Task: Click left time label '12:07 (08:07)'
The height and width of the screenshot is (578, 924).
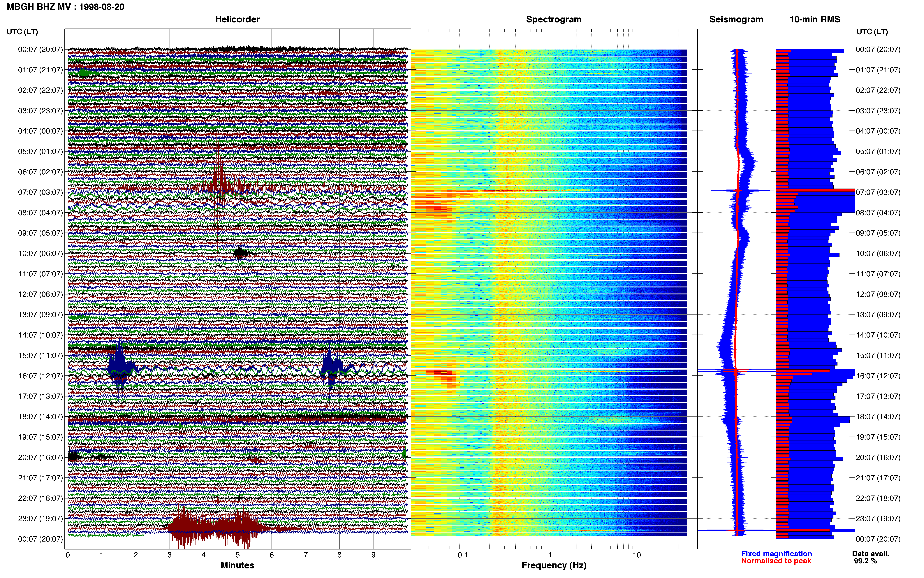Action: (41, 294)
